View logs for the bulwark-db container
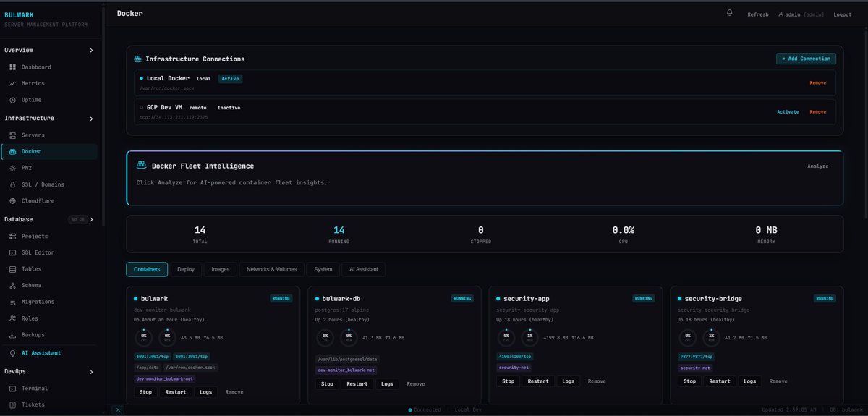 (x=388, y=383)
